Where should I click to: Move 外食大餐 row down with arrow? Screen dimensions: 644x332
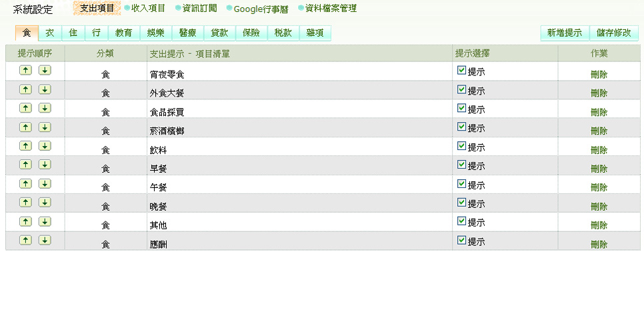[x=45, y=89]
